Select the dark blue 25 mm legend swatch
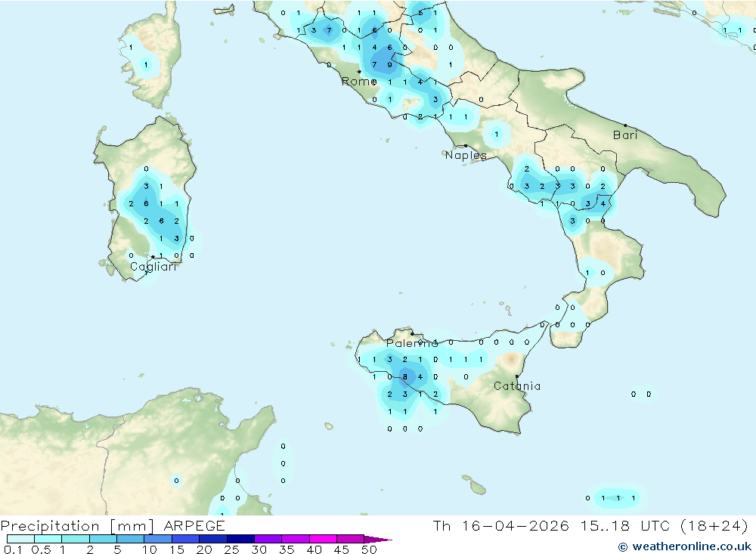 (240, 539)
